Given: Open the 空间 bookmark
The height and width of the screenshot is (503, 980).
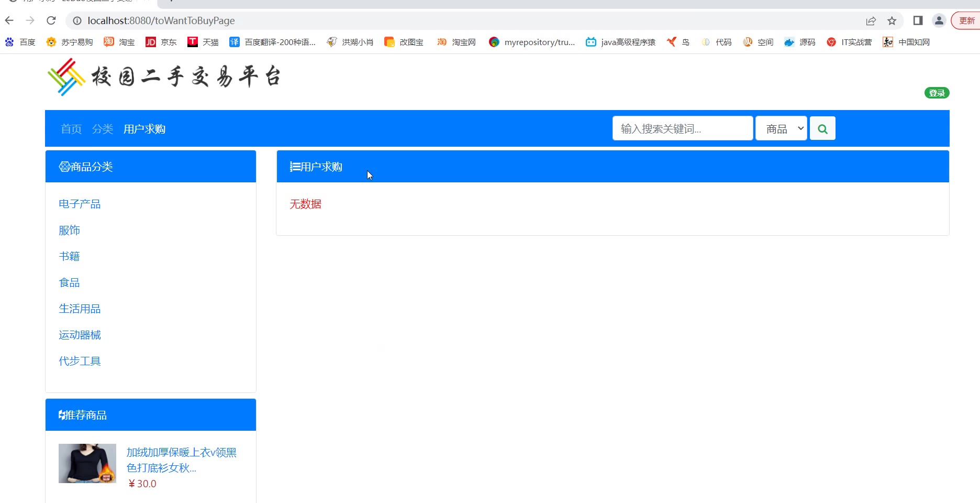Looking at the screenshot, I should pos(758,42).
